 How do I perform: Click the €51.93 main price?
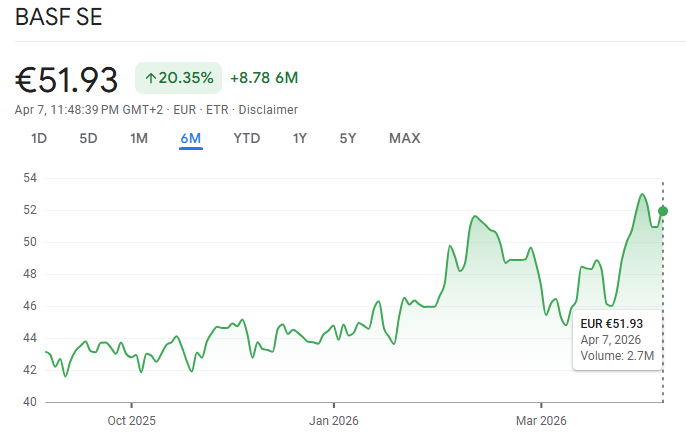[66, 80]
